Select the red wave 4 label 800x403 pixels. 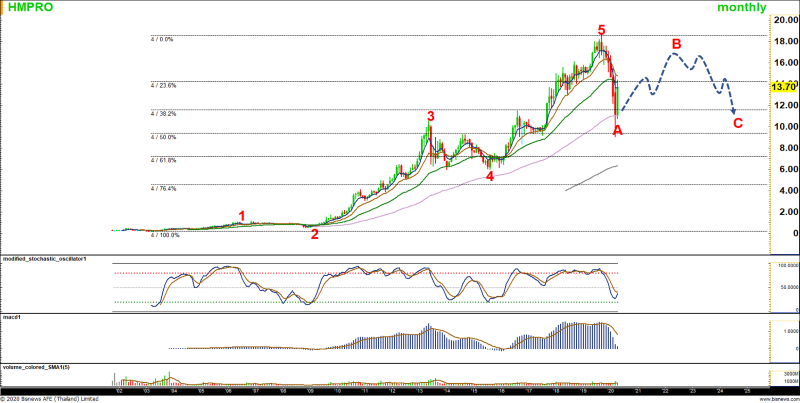(490, 176)
